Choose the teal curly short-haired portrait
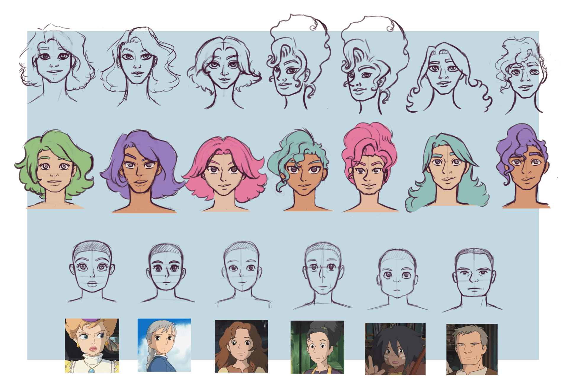 (300, 170)
